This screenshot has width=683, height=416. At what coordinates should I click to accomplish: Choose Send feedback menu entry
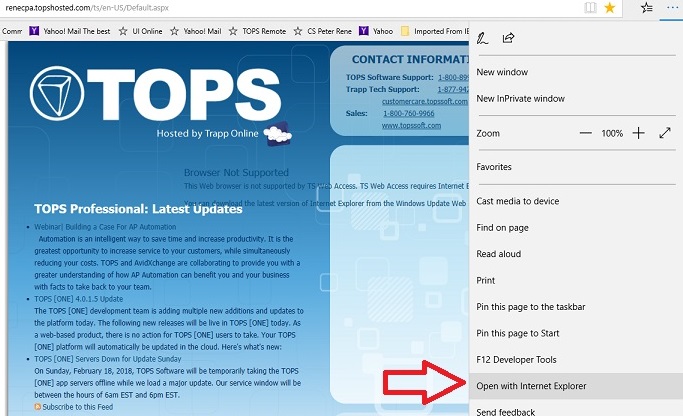[x=576, y=411]
